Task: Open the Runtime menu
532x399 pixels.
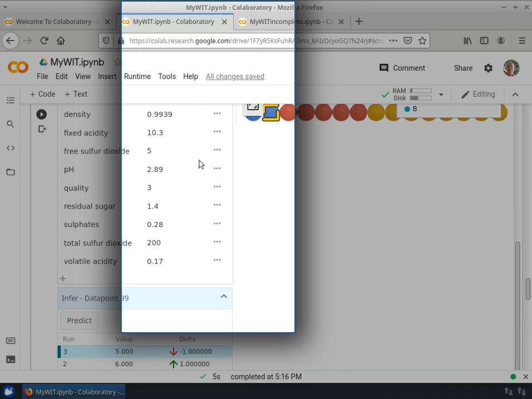Action: click(137, 76)
